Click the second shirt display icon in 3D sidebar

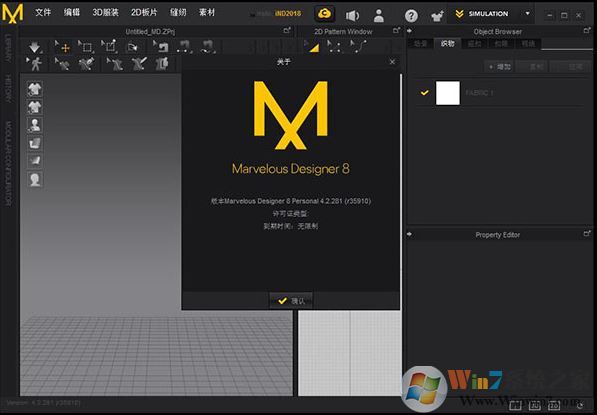[x=35, y=107]
